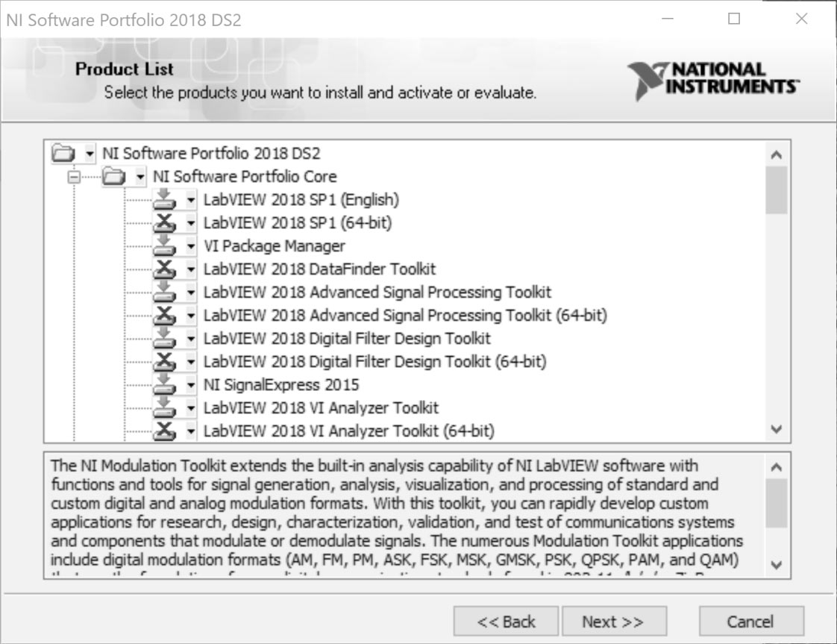This screenshot has width=837, height=644.
Task: Select the NI Software Portfolio Core label
Action: [245, 177]
